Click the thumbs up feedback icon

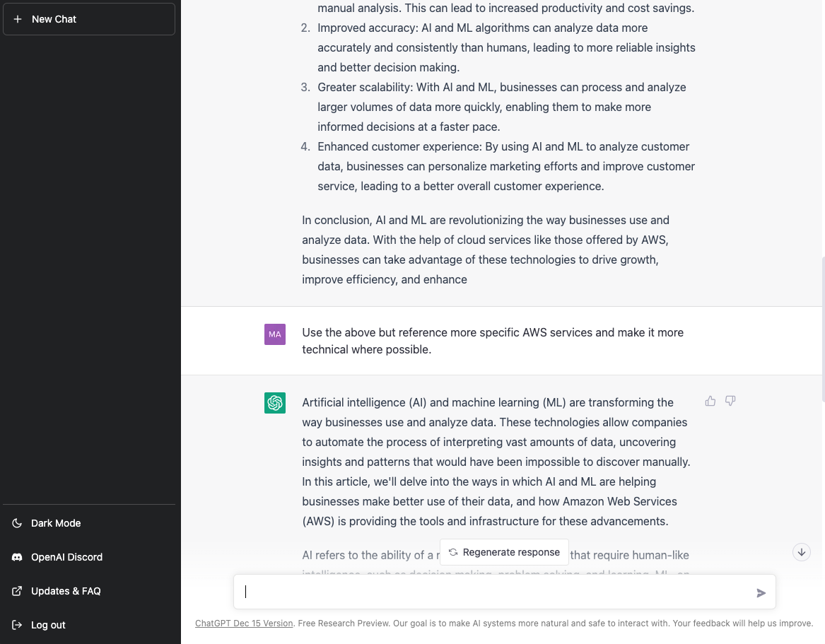click(710, 402)
